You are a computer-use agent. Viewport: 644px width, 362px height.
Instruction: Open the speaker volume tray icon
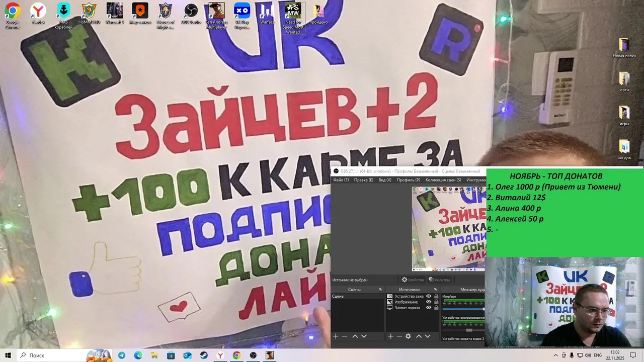(588, 355)
